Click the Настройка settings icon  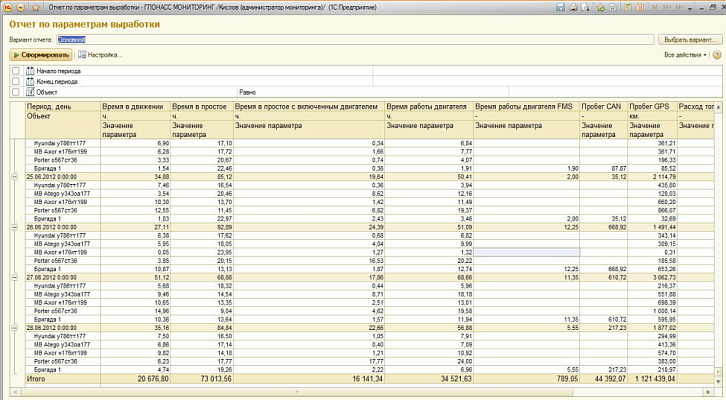(82, 54)
